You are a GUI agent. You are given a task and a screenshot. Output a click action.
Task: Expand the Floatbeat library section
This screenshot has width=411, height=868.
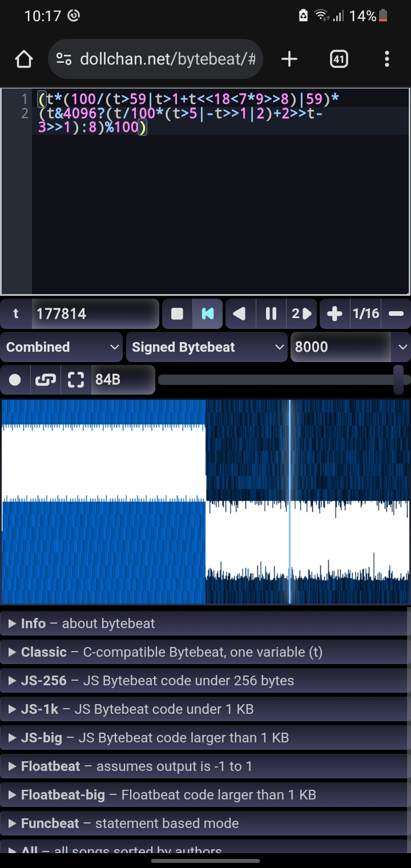(205, 766)
